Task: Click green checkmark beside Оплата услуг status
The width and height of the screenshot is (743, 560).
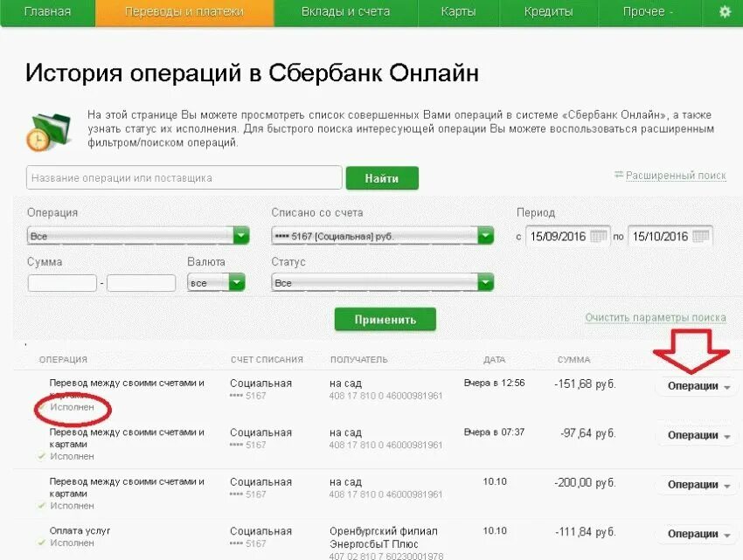Action: (41, 543)
